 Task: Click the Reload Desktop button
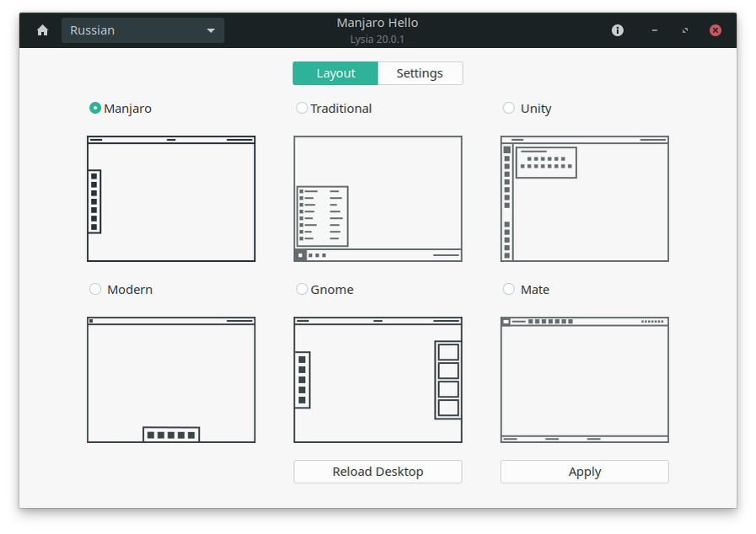tap(378, 472)
